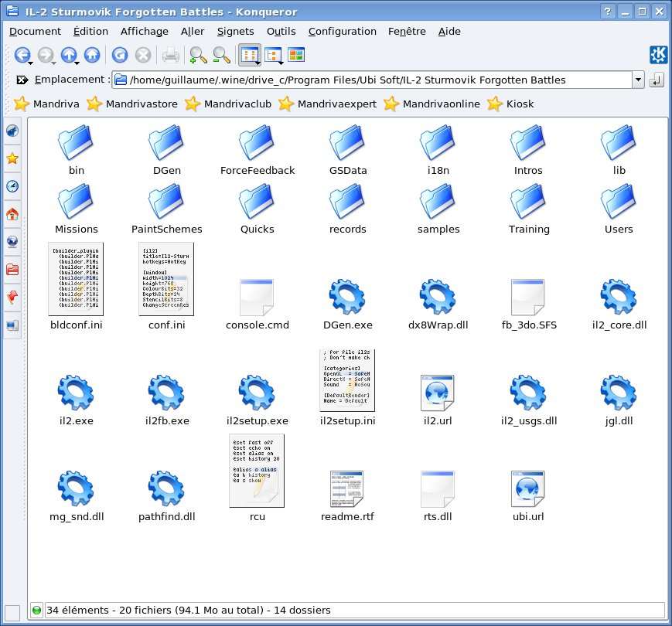Screen dimensions: 672x626
Task: Open the Configuration menu
Action: tap(342, 31)
